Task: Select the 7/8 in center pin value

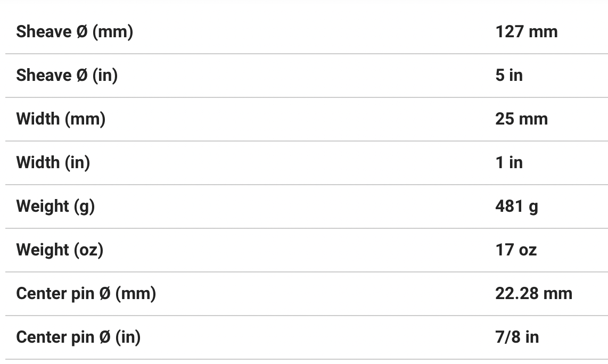Action: point(516,337)
